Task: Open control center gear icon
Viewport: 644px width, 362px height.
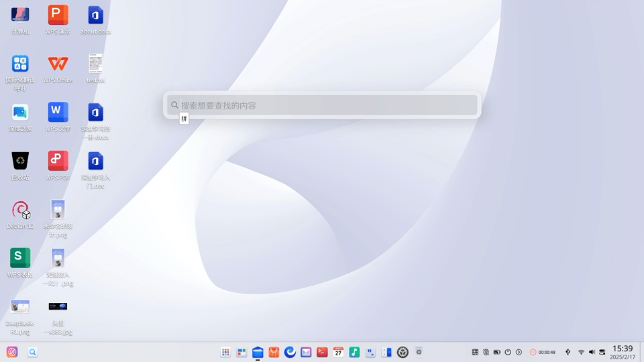Action: click(x=402, y=352)
